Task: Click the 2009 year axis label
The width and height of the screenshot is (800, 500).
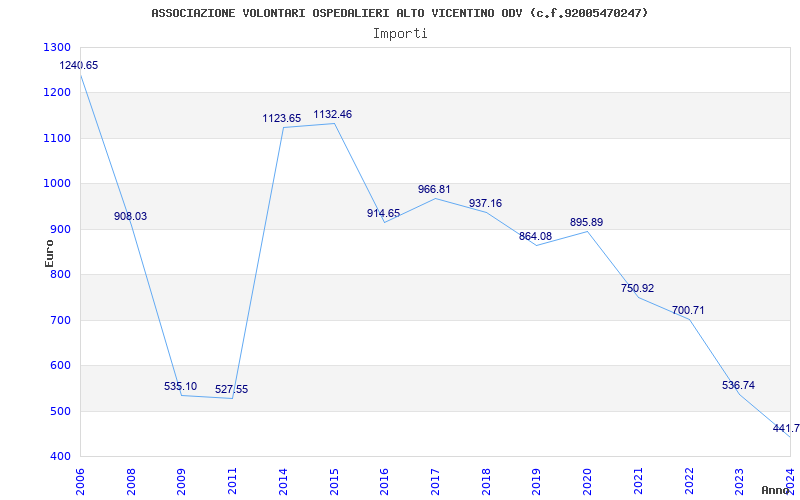Action: coord(182,482)
